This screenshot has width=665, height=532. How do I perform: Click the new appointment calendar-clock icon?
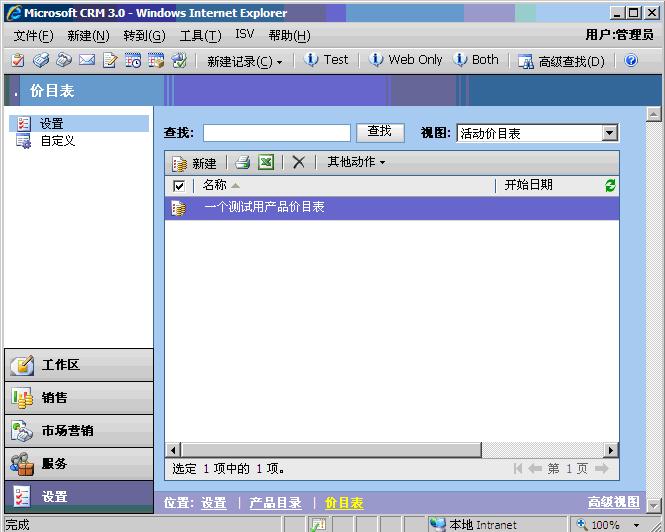coord(133,60)
